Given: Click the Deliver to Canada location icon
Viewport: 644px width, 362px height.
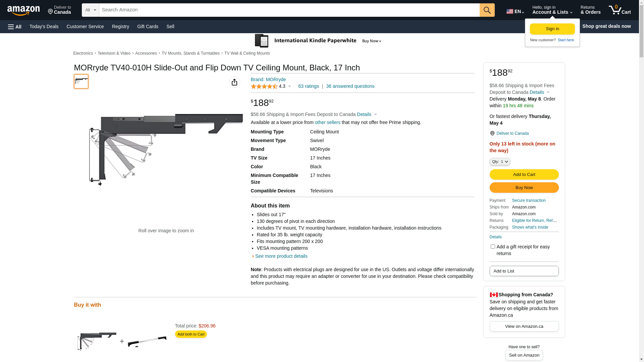Looking at the screenshot, I should point(492,133).
